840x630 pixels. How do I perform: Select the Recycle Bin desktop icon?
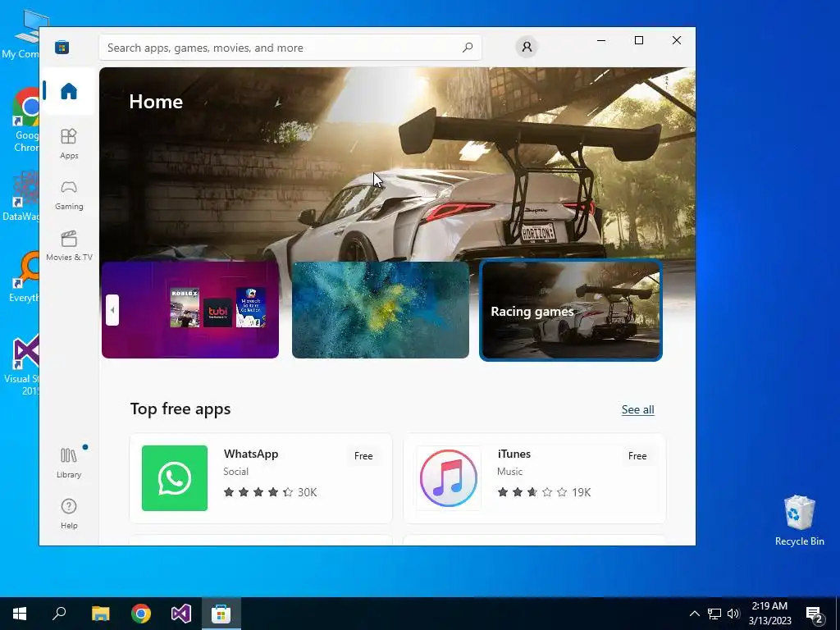[799, 520]
